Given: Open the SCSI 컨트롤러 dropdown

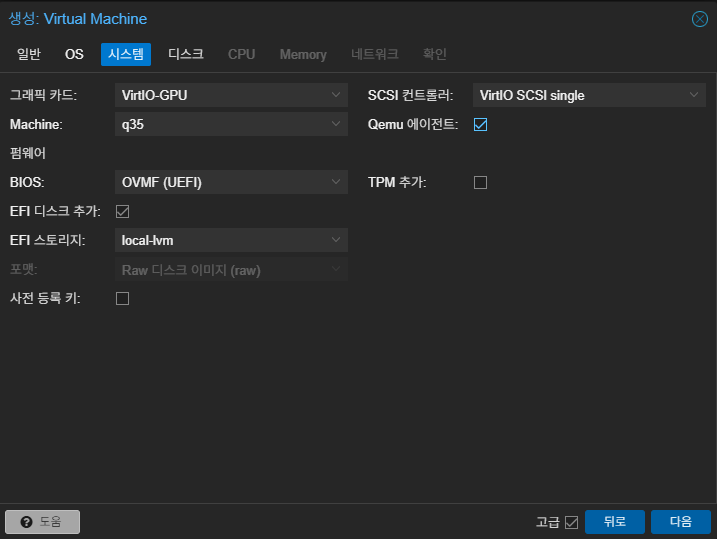Looking at the screenshot, I should pyautogui.click(x=589, y=95).
